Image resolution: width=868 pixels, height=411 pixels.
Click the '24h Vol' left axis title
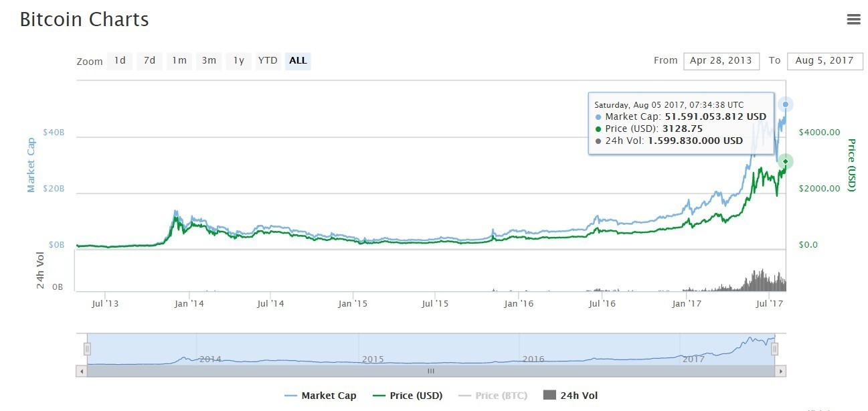[40, 270]
